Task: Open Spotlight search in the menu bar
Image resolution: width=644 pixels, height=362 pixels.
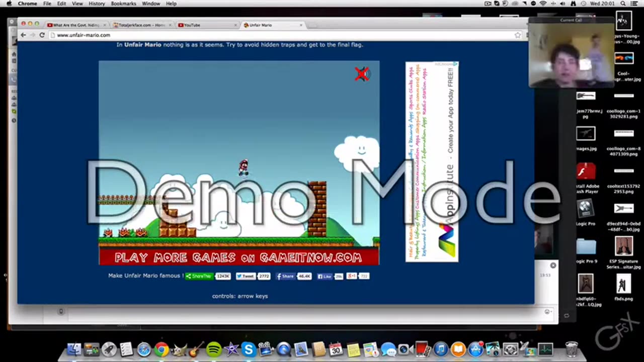Action: pos(623,4)
